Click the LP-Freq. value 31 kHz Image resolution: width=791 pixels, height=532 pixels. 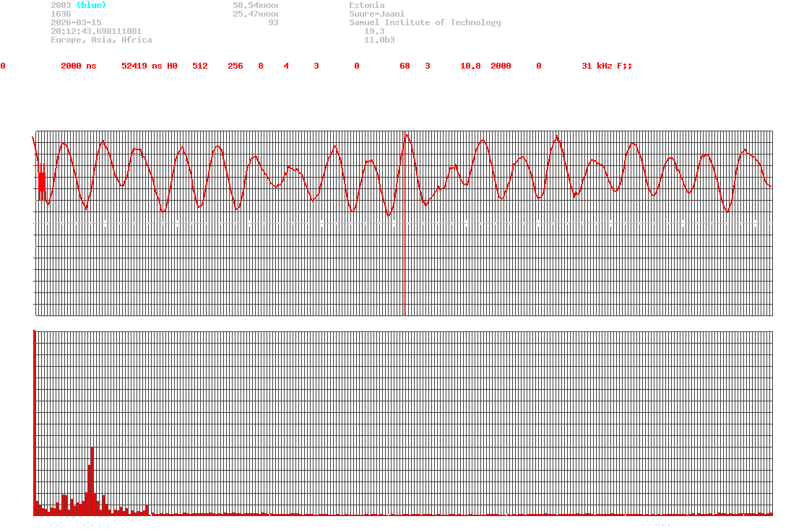[x=597, y=66]
